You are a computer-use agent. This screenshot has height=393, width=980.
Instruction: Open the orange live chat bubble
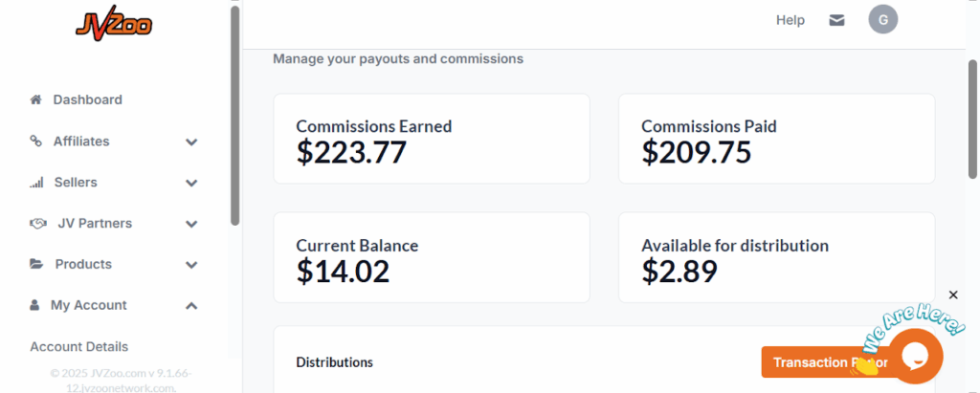pos(915,356)
